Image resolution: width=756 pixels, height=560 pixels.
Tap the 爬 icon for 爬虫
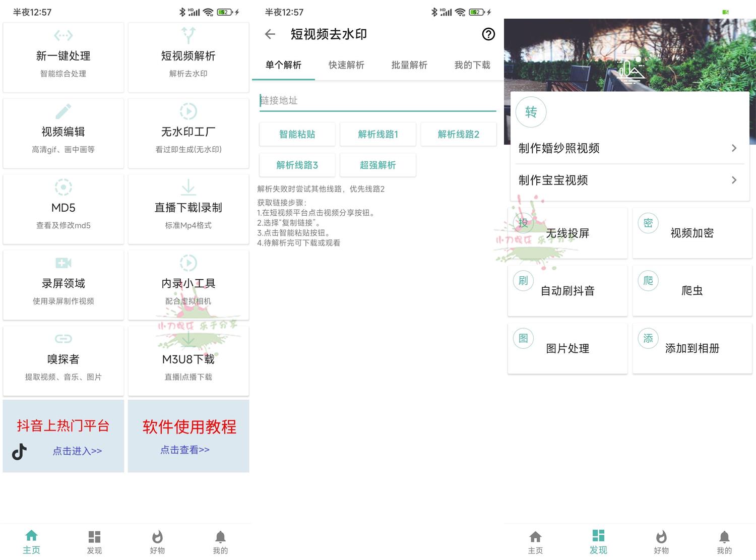(x=648, y=281)
